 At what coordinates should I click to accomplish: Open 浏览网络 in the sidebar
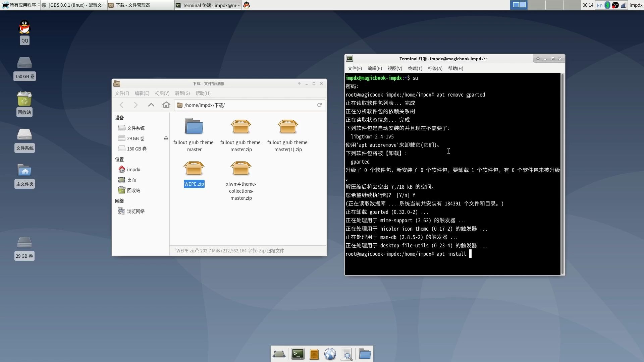tap(136, 211)
